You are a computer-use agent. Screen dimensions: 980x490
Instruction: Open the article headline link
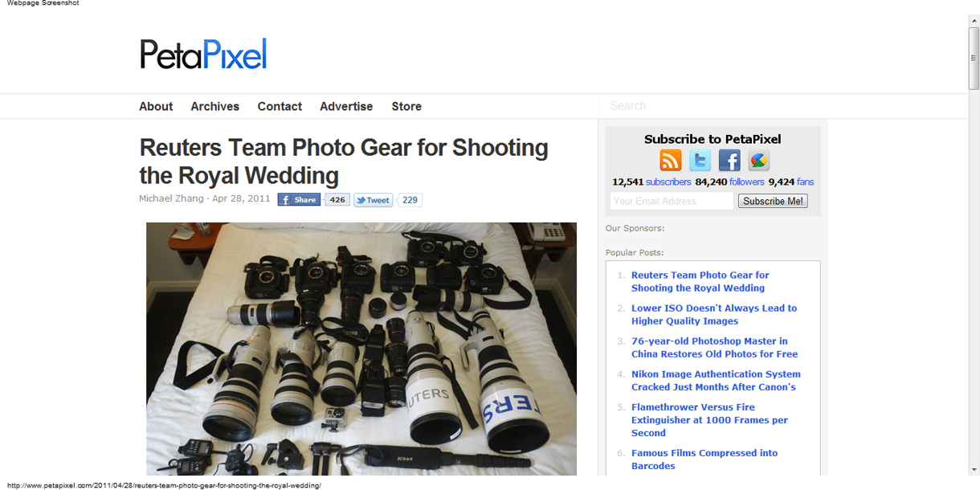coord(344,161)
